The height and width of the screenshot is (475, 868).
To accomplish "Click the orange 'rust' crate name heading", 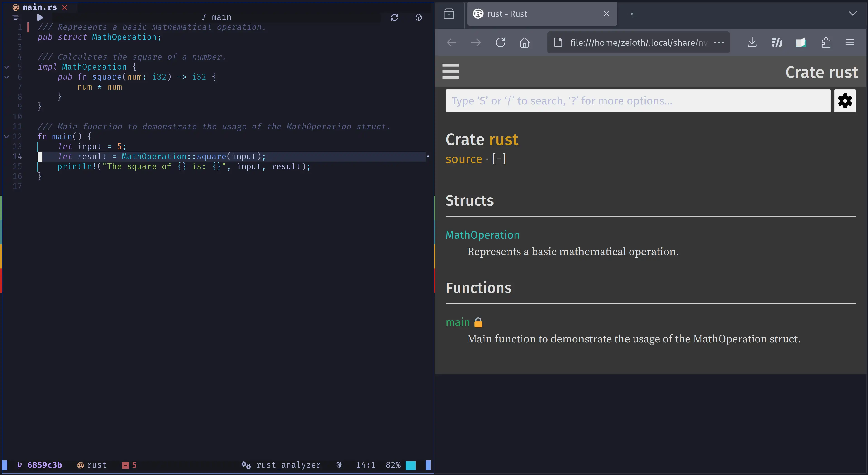I will [503, 140].
